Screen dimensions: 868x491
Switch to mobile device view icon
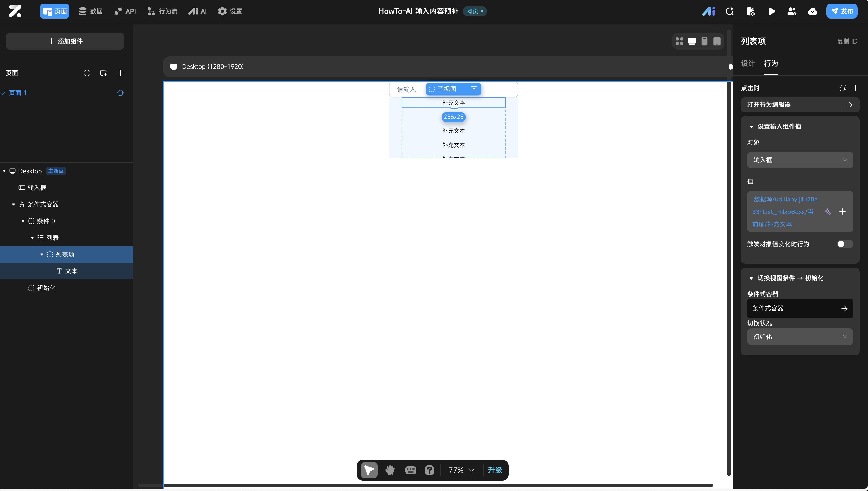coord(704,41)
